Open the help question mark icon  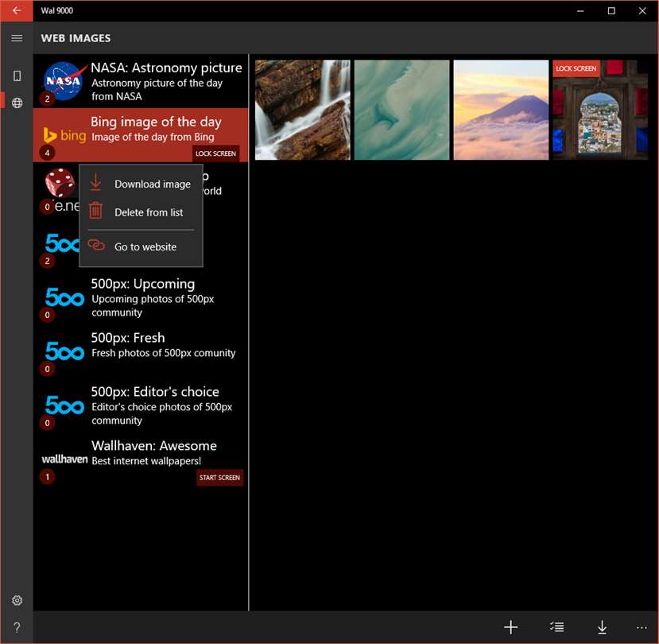[17, 627]
